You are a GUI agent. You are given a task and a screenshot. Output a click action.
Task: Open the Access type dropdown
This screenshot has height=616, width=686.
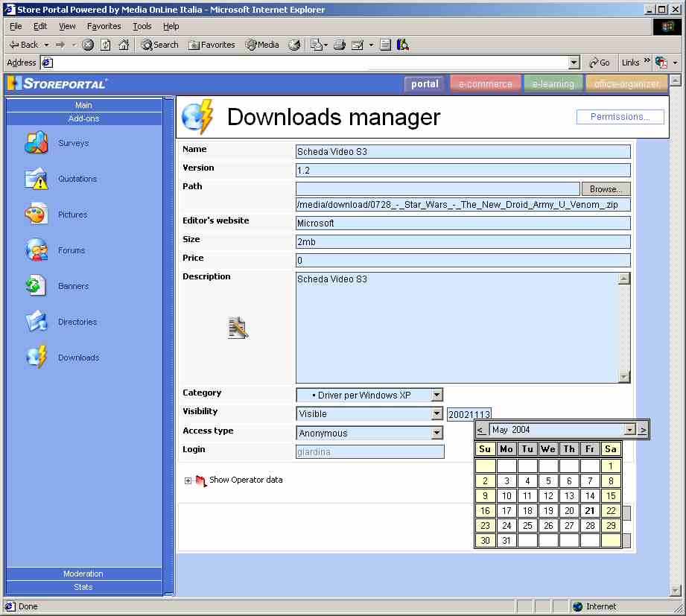point(436,433)
